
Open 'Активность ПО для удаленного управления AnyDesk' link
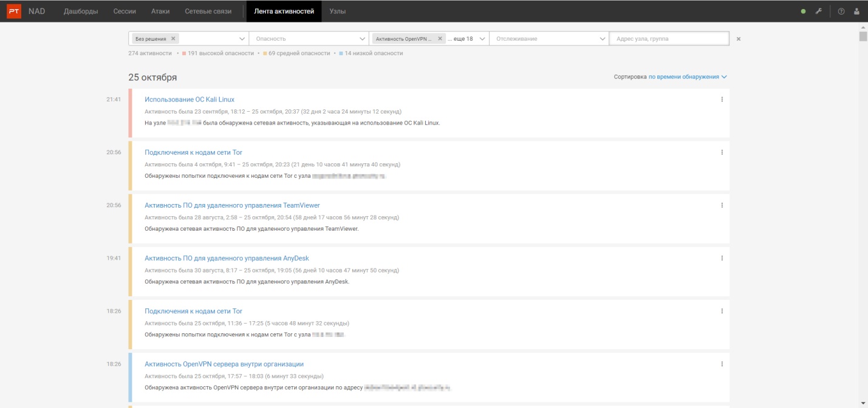tap(227, 258)
